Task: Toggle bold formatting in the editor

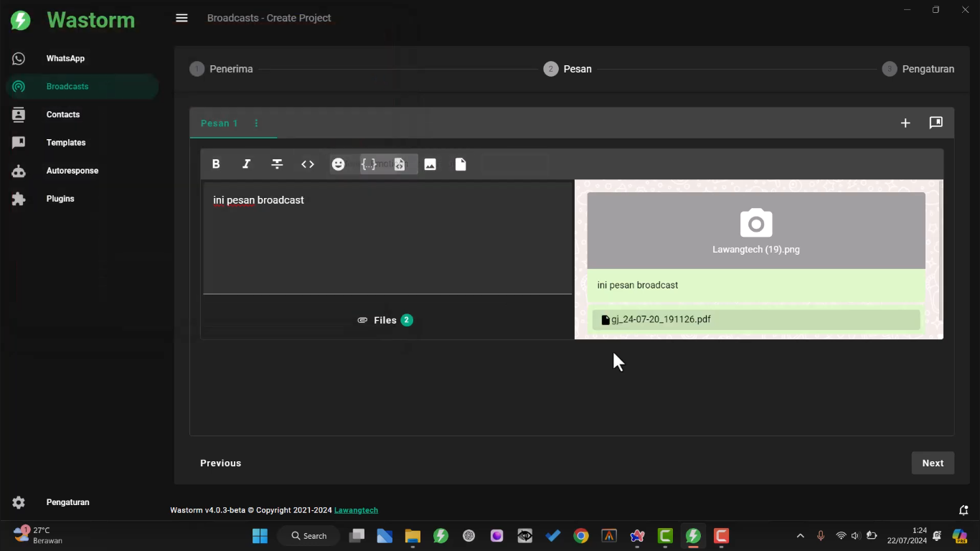Action: tap(216, 164)
